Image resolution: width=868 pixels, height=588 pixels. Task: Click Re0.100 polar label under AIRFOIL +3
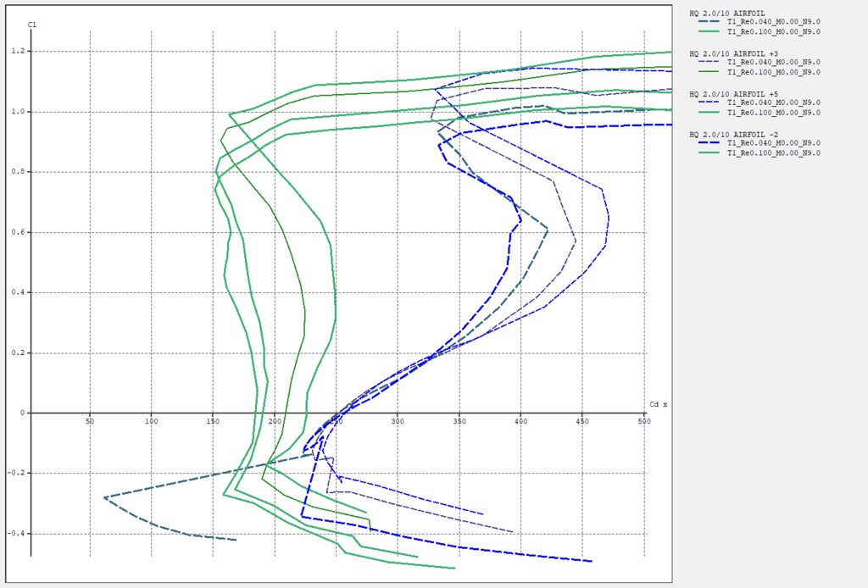773,72
